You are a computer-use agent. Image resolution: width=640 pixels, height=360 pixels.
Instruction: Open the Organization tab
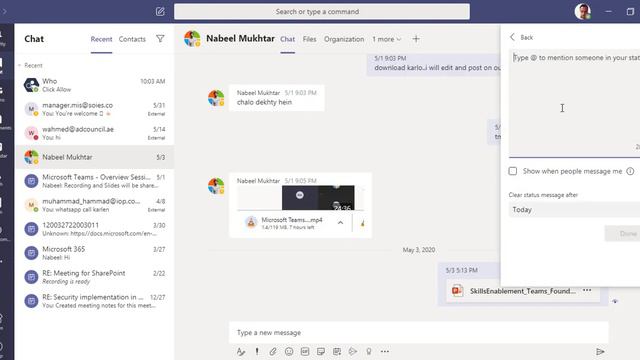tap(344, 39)
